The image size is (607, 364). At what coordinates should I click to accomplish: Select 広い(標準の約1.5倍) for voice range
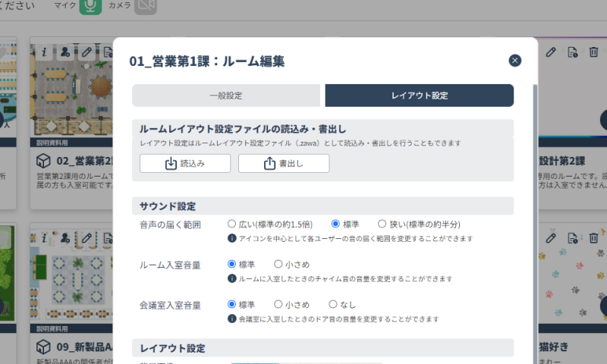(231, 224)
